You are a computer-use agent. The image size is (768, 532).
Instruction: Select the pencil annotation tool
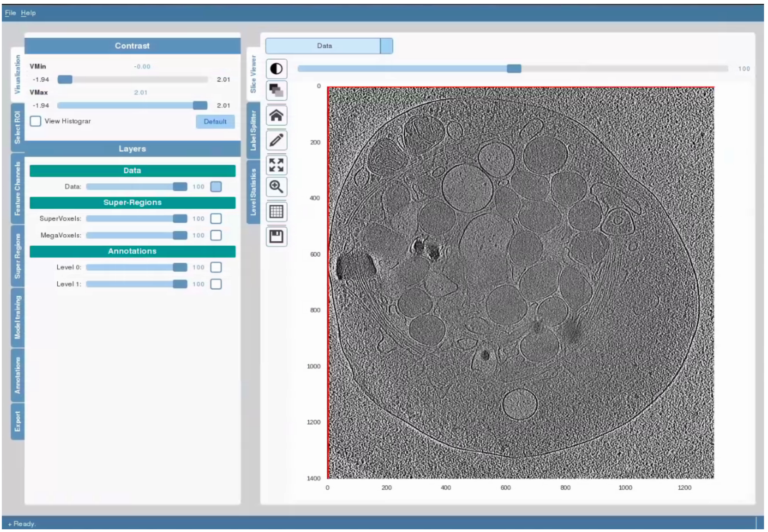(x=276, y=140)
